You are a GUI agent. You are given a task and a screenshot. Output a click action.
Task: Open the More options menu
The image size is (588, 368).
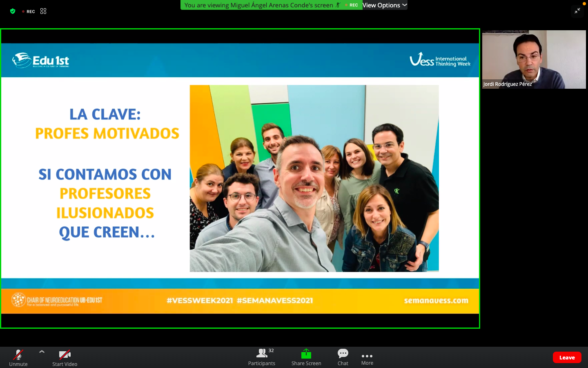(367, 358)
